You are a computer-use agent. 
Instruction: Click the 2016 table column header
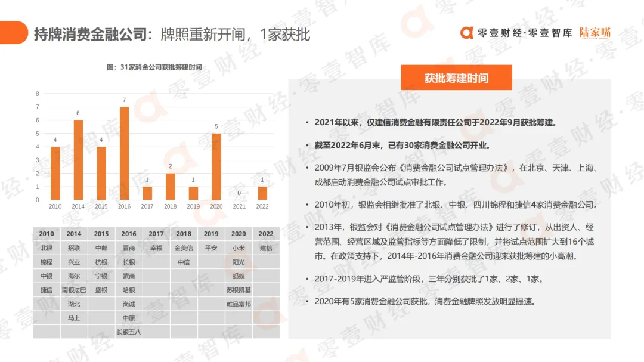pyautogui.click(x=129, y=234)
